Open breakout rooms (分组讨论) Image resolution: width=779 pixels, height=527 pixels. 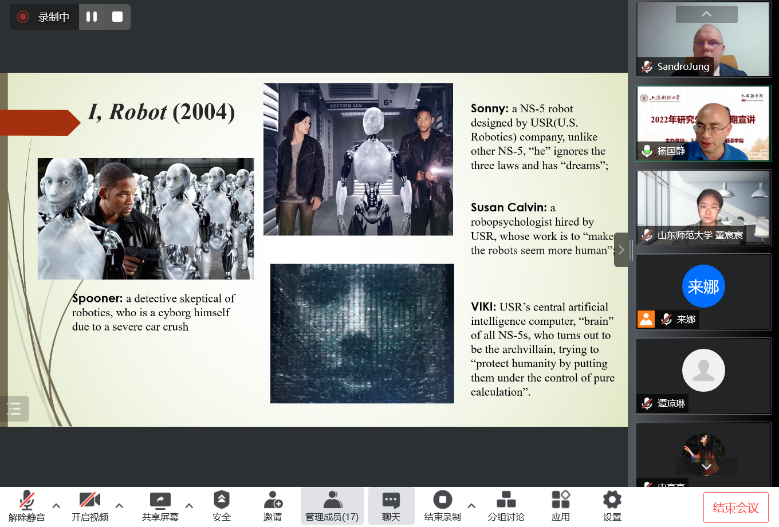[x=506, y=505]
